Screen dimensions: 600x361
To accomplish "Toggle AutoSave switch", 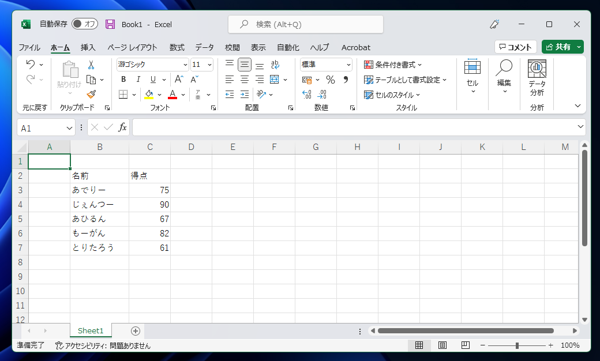I will 85,24.
